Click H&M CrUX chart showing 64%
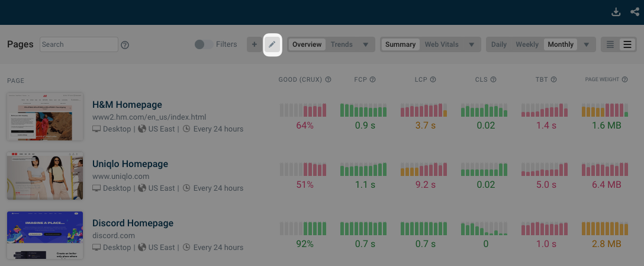This screenshot has height=266, width=644. click(303, 110)
